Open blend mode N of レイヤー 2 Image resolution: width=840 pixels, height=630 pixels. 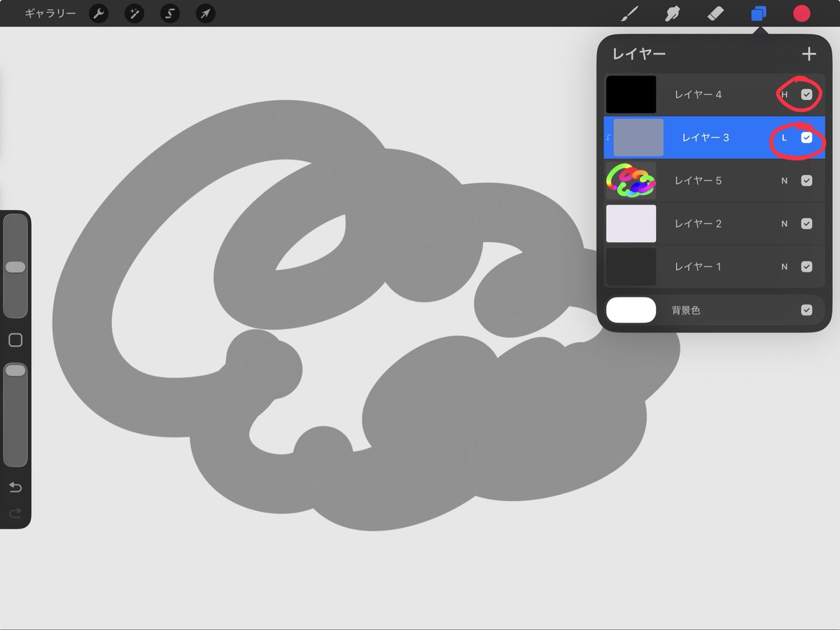[784, 224]
